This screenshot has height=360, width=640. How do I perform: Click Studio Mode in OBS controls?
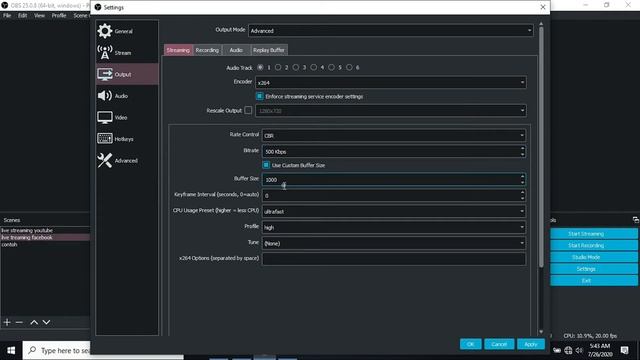pos(594,257)
